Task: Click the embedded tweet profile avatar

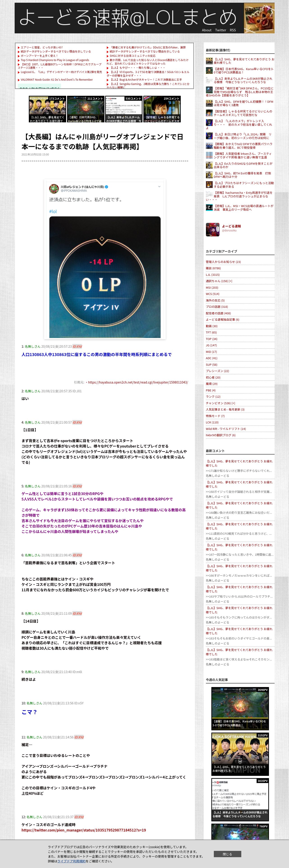Action: coord(54,189)
